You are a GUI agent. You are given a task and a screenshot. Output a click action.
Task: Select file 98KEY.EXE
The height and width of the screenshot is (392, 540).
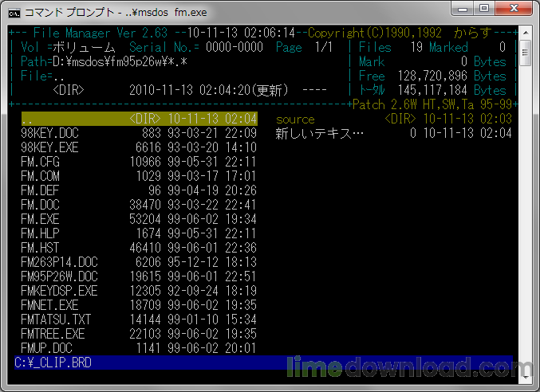[139, 147]
